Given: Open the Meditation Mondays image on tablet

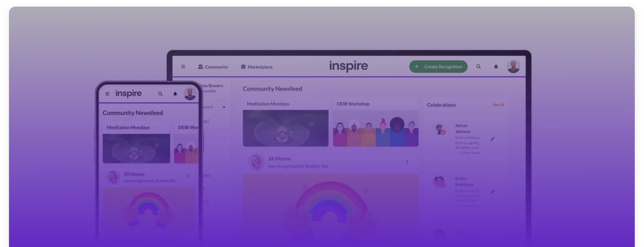Looking at the screenshot, I should 286,128.
